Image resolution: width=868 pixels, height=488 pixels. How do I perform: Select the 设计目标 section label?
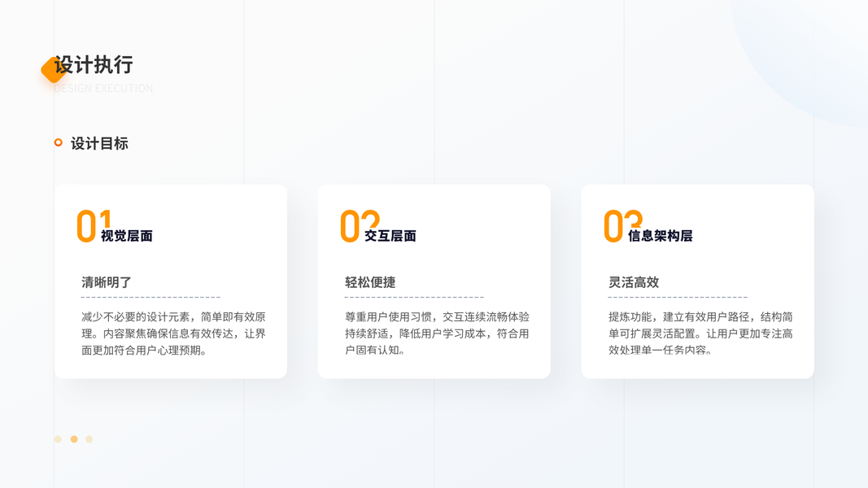(x=99, y=143)
